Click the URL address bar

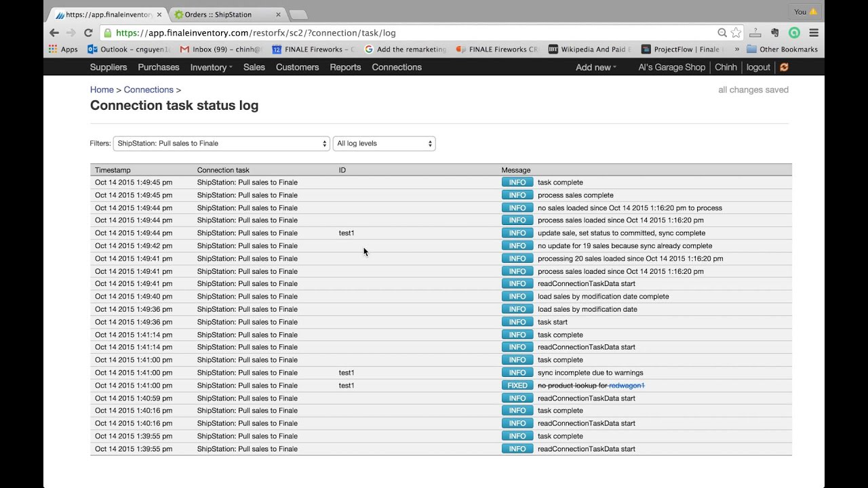[414, 33]
